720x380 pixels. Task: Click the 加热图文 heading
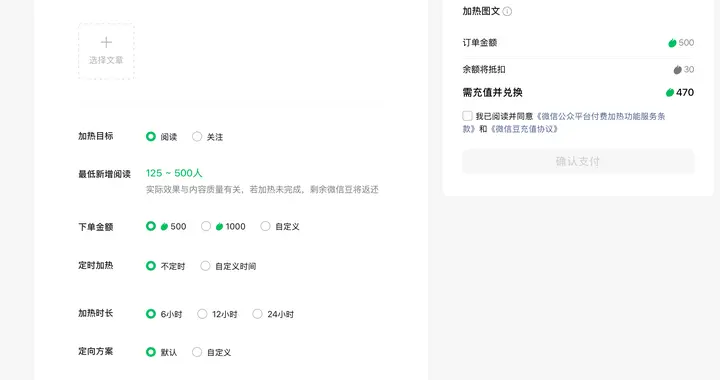[481, 11]
